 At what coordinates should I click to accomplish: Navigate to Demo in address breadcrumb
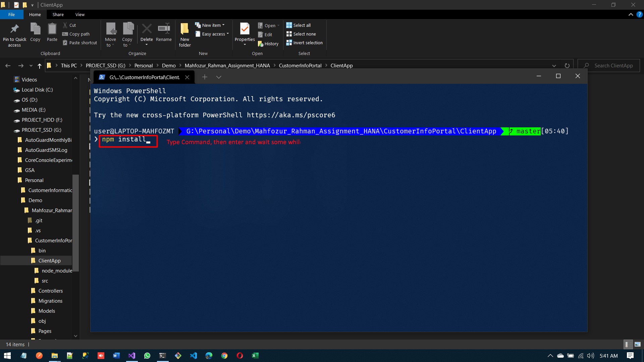169,66
